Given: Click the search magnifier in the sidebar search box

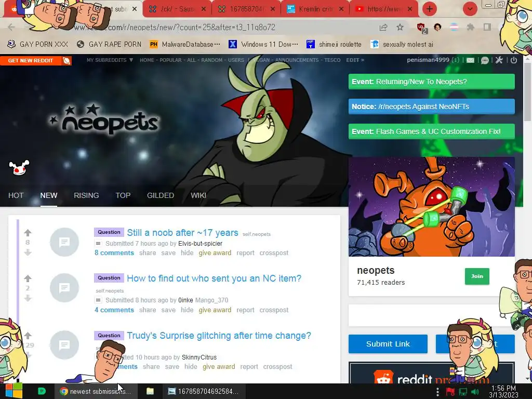Looking at the screenshot, I should point(503,316).
